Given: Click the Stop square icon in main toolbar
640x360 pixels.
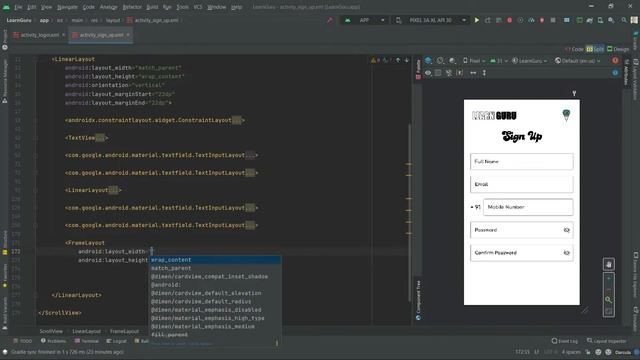Looking at the screenshot, I should coord(553,20).
